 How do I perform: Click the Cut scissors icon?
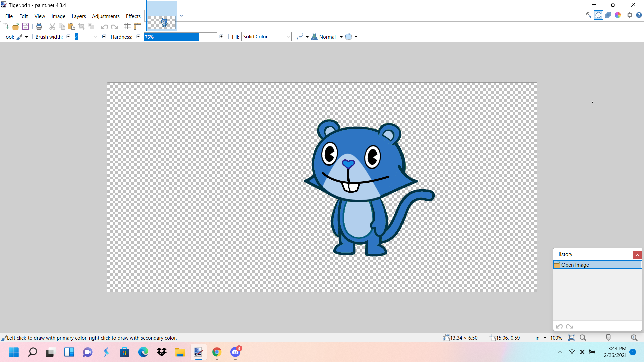point(52,26)
